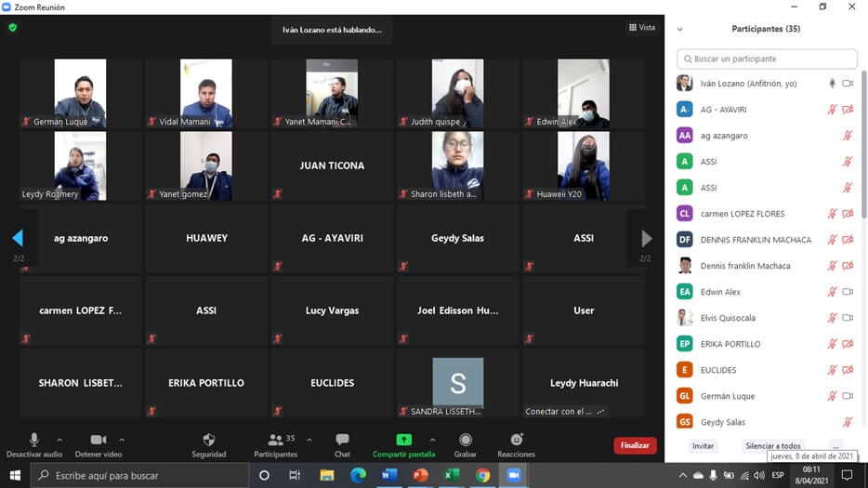Viewport: 868px width, 488px height.
Task: Click the Compartir pantalla share icon
Action: [403, 440]
